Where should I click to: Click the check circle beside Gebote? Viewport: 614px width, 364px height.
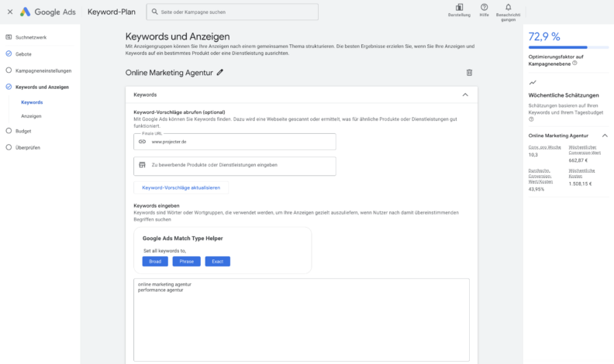9,53
